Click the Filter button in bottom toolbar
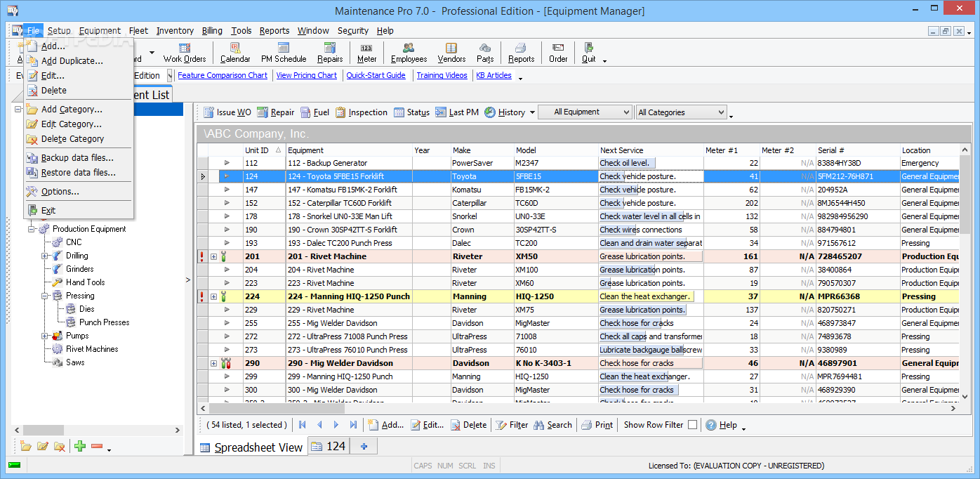This screenshot has height=479, width=980. point(512,425)
